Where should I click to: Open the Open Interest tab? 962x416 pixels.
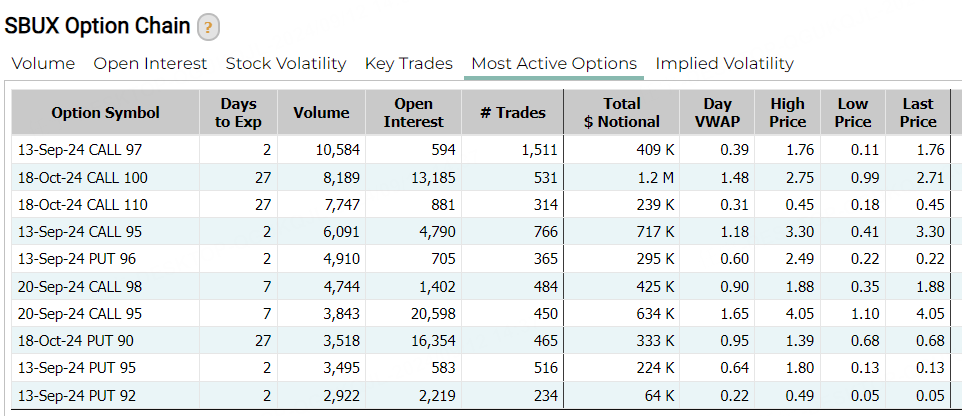(x=150, y=64)
